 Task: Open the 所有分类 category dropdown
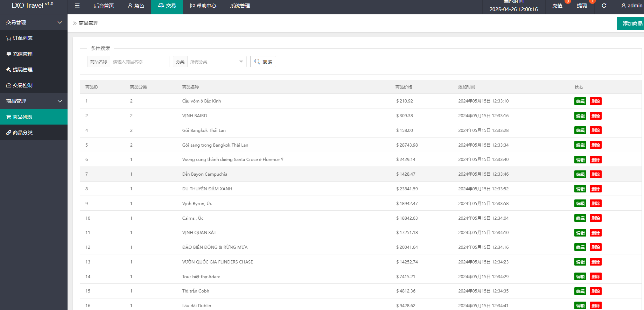click(217, 62)
